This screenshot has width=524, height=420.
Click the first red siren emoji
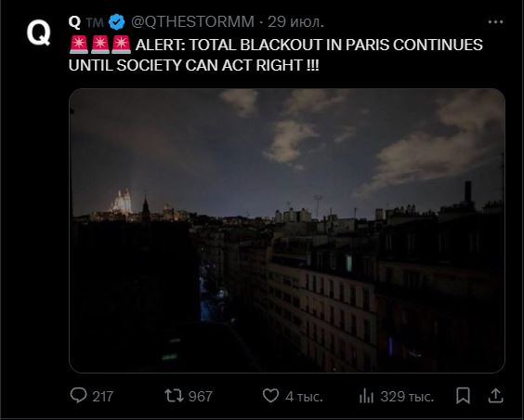coord(79,45)
